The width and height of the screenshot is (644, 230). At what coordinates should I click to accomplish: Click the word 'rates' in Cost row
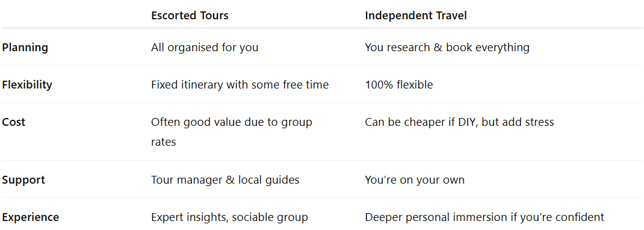(164, 142)
